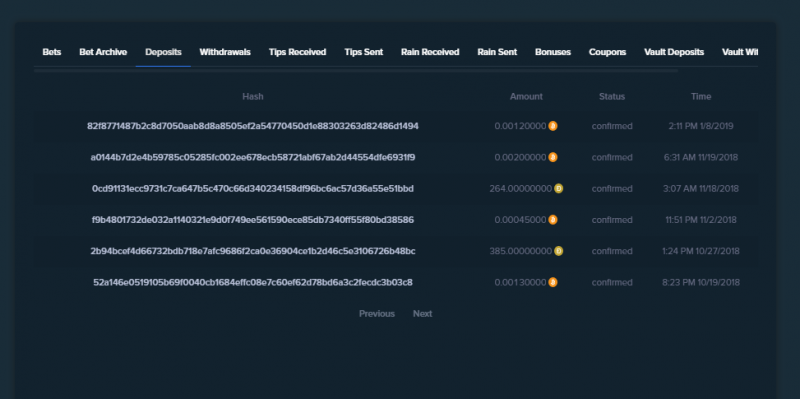Click the Bitcoin icon next to 0.00130000
Screen dimensions: 800x399
(553, 282)
